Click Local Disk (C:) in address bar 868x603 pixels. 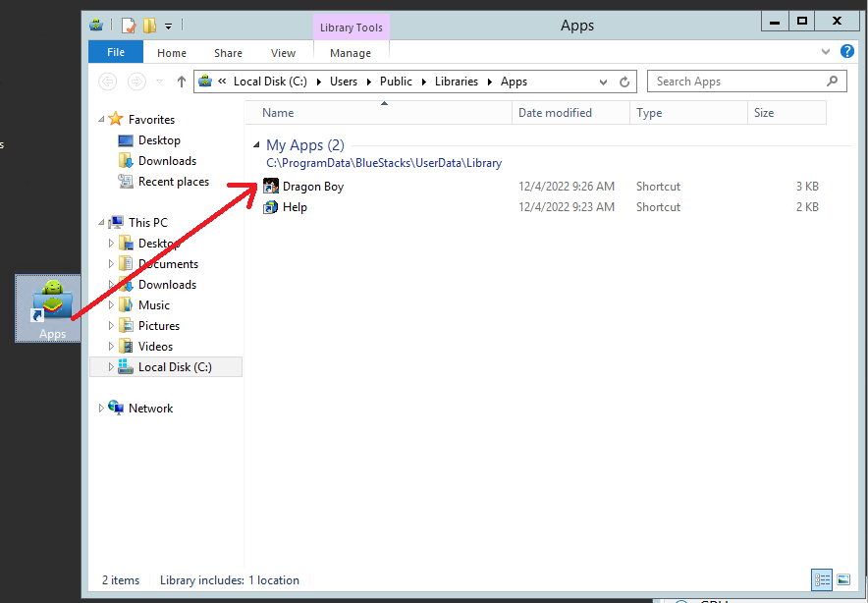(270, 82)
